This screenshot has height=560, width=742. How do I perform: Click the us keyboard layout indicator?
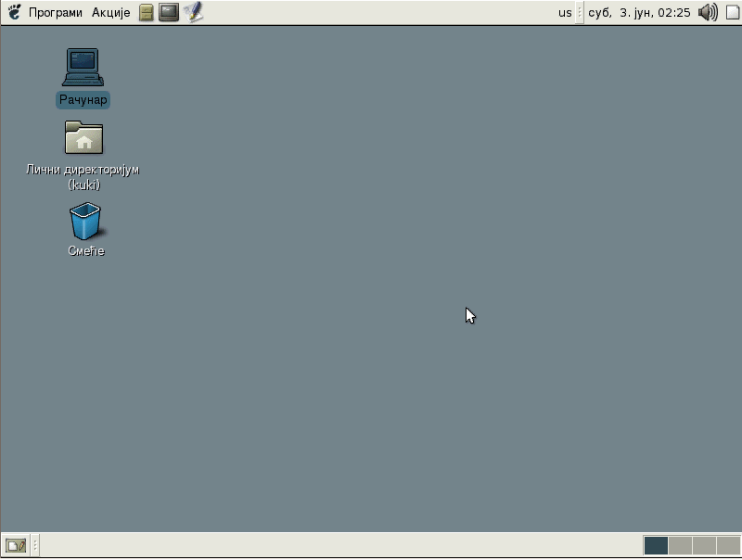pyautogui.click(x=565, y=13)
